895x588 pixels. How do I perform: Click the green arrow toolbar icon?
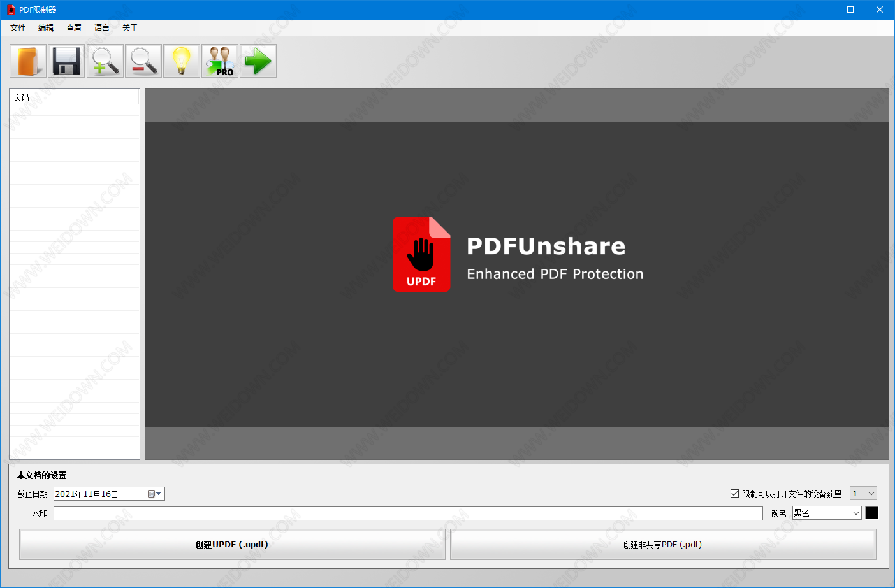pos(258,61)
